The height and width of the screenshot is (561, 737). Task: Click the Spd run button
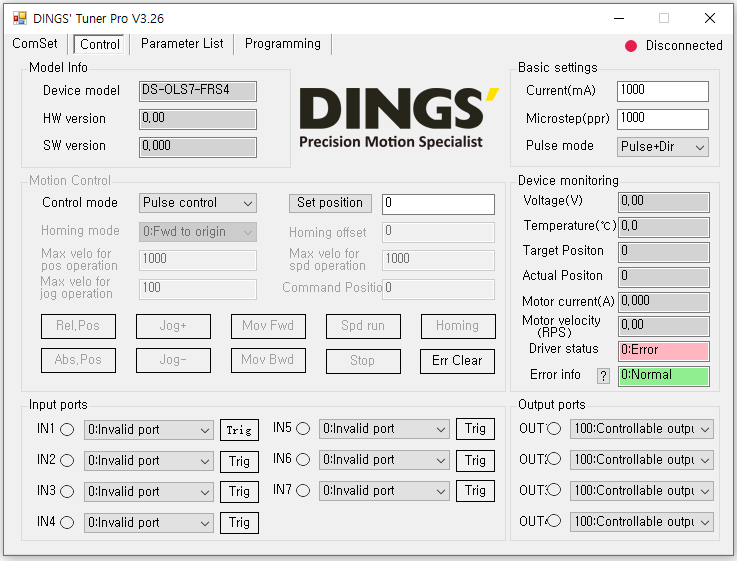[x=363, y=326]
